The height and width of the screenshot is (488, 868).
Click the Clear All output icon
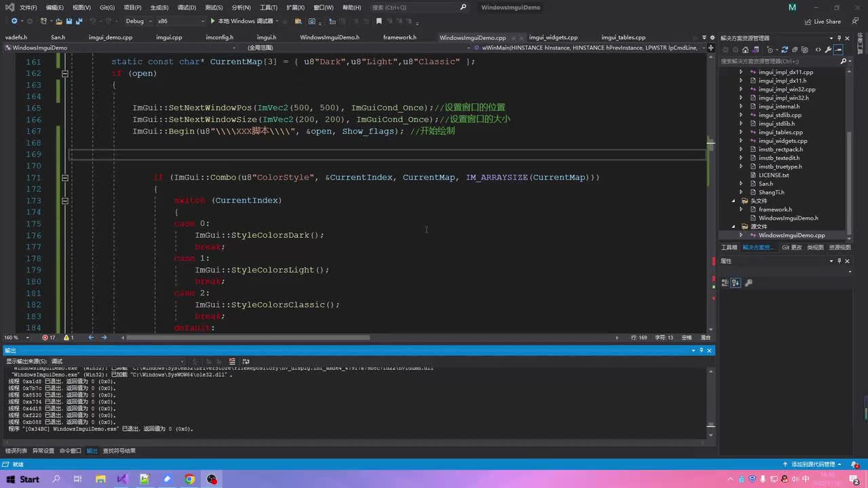pyautogui.click(x=233, y=361)
